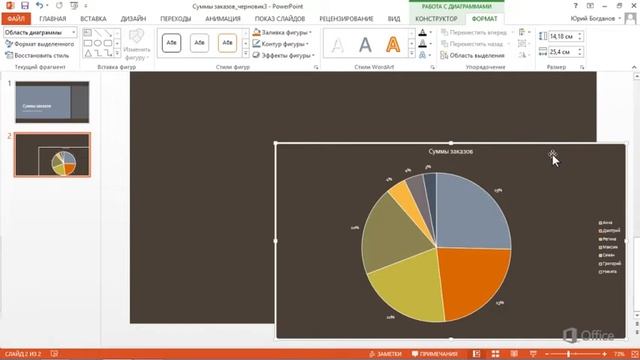This screenshot has width=640, height=360.
Task: Open PowerPoint Help question mark
Action: tap(576, 6)
